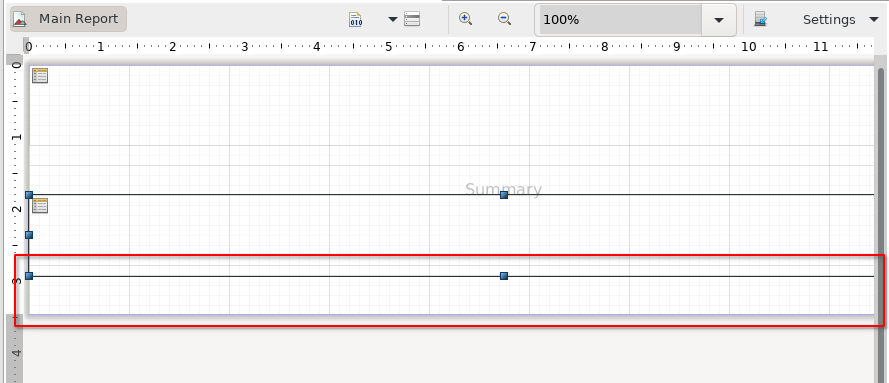Click the left middle selection handle
Screen dimensions: 889x383
pos(29,235)
